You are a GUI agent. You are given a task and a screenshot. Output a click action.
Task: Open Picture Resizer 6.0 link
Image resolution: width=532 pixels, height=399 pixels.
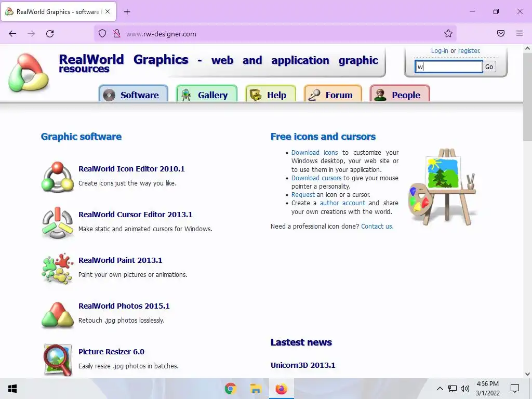point(111,352)
